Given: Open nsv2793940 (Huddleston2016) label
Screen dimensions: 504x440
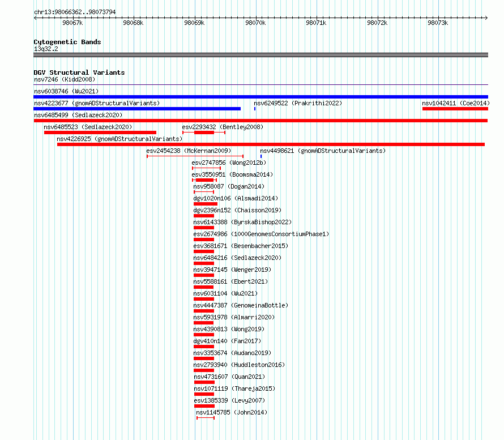Looking at the screenshot, I should tap(239, 365).
